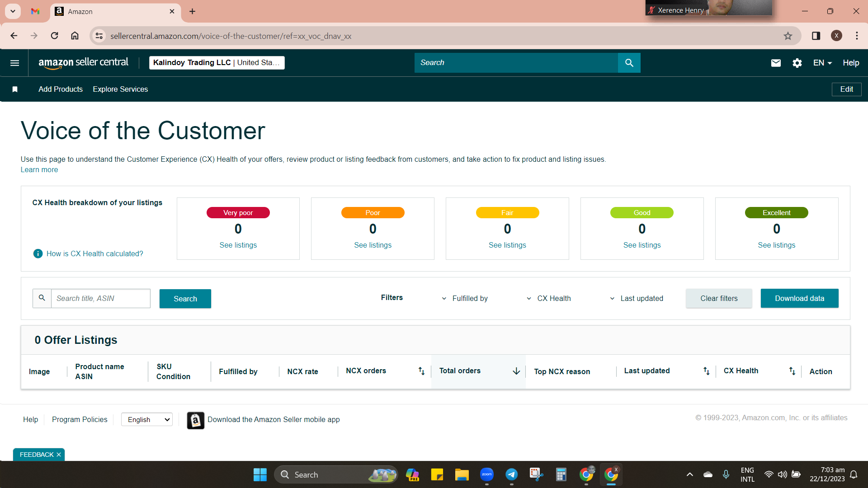Reload the page in Chrome
This screenshot has width=868, height=488.
point(54,36)
